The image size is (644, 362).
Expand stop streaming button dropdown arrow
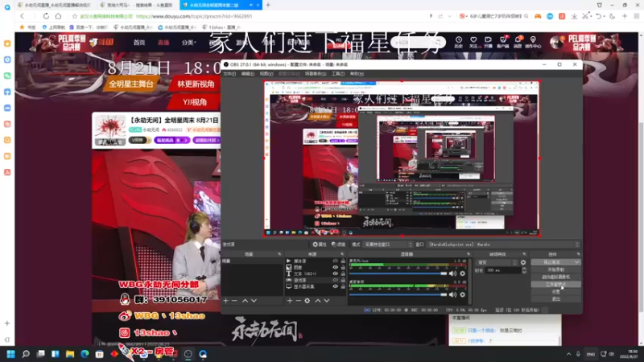point(577,262)
